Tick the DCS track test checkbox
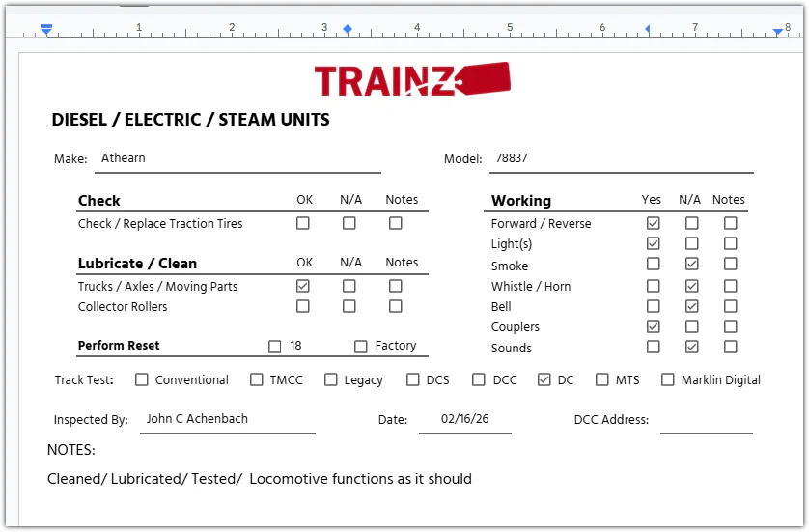Image resolution: width=809 pixels, height=532 pixels. coord(413,379)
